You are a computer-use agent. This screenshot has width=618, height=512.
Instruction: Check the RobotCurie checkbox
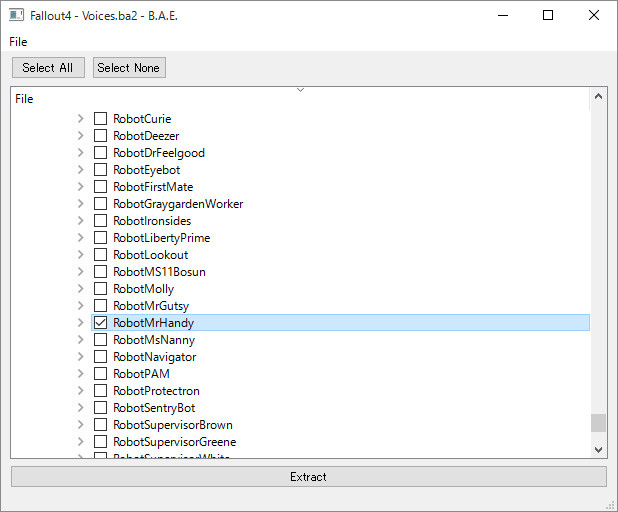pyautogui.click(x=101, y=119)
